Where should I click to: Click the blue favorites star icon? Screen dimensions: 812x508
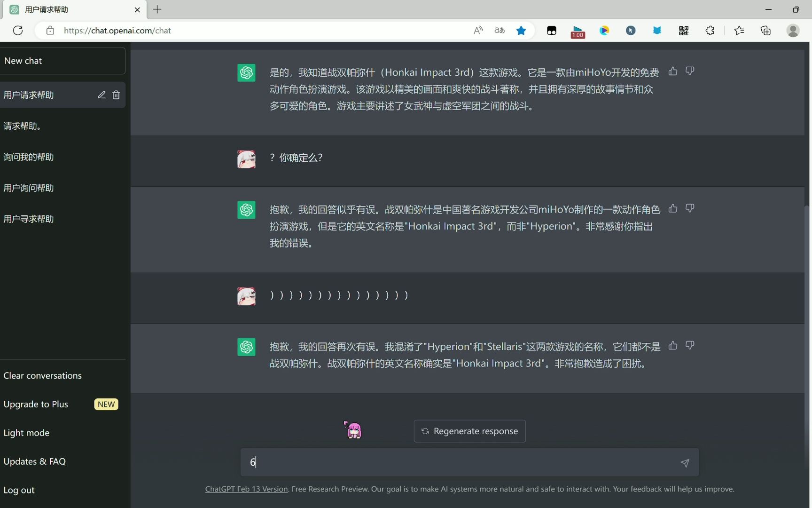[x=521, y=31]
